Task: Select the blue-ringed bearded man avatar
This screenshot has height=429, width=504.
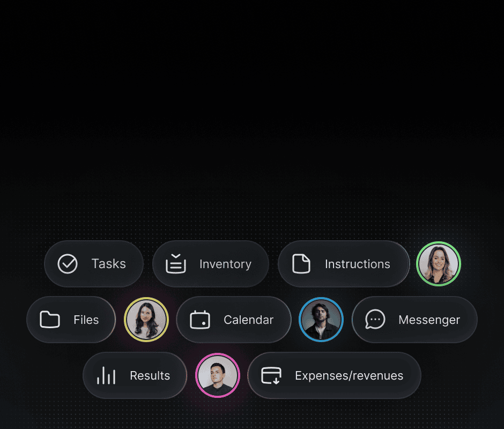Action: pyautogui.click(x=321, y=320)
